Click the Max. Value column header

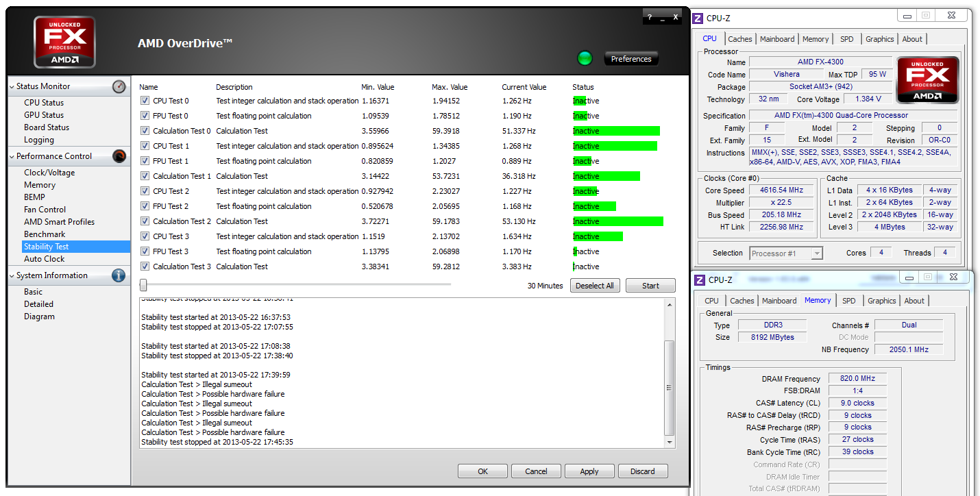(450, 87)
